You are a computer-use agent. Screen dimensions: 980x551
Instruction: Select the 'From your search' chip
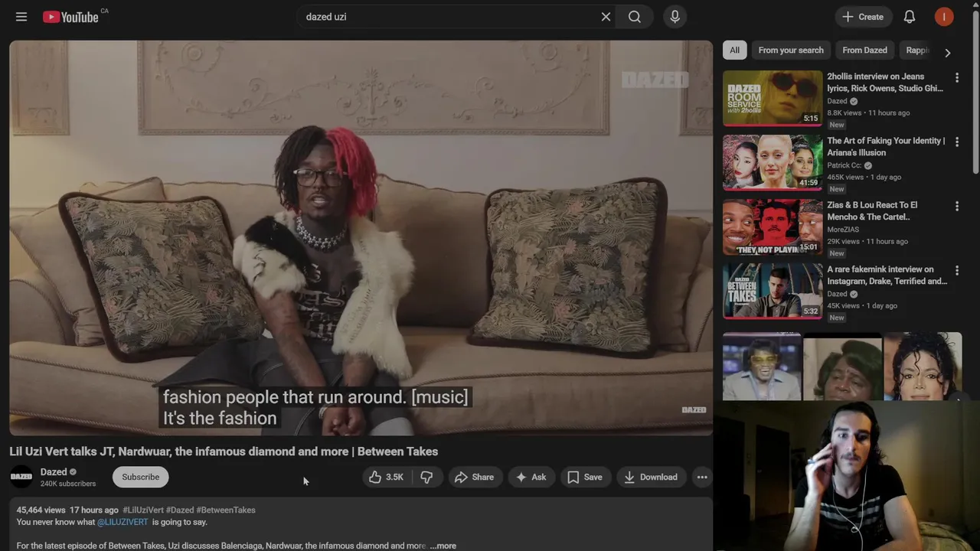pos(791,51)
